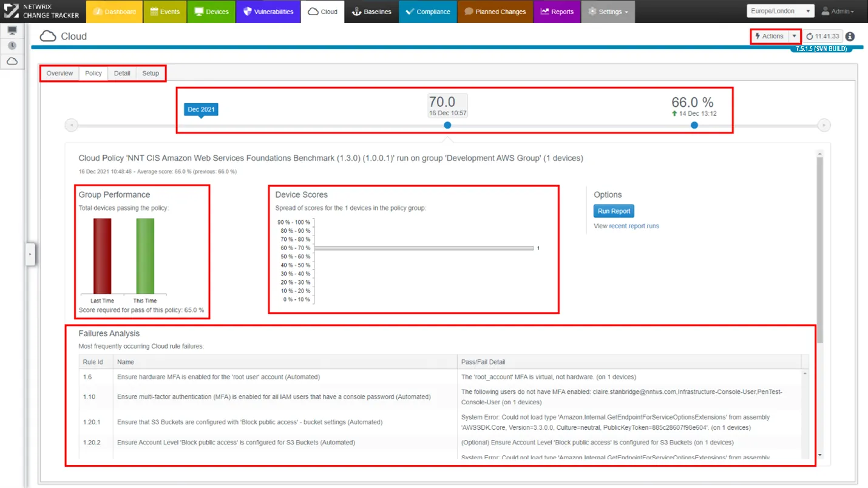Click the Actions button
The width and height of the screenshot is (868, 488).
770,36
